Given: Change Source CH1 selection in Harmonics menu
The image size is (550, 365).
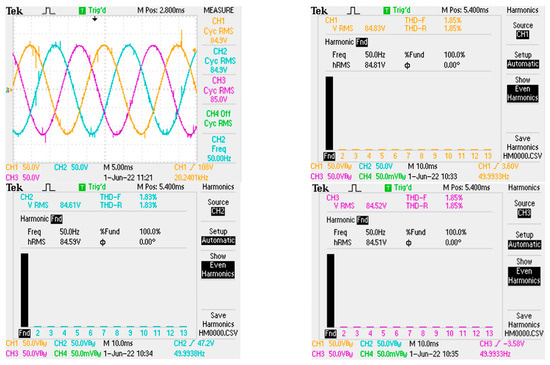Looking at the screenshot, I should click(x=522, y=30).
